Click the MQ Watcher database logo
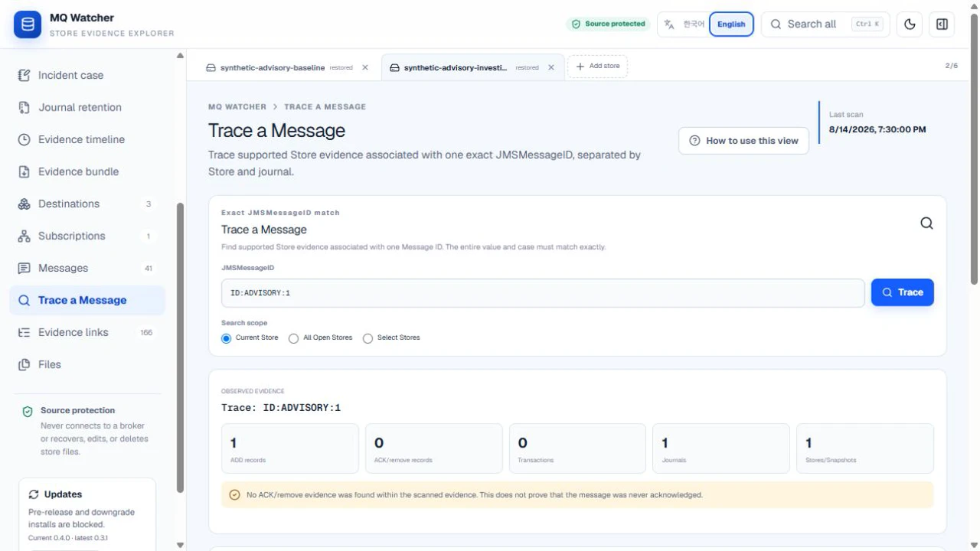The width and height of the screenshot is (980, 551). point(28,24)
